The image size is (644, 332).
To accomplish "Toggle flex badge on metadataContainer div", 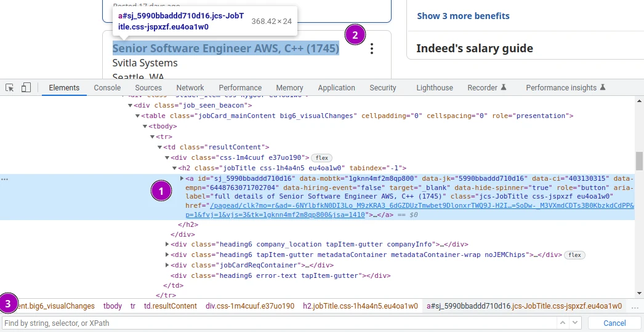I will coord(575,255).
